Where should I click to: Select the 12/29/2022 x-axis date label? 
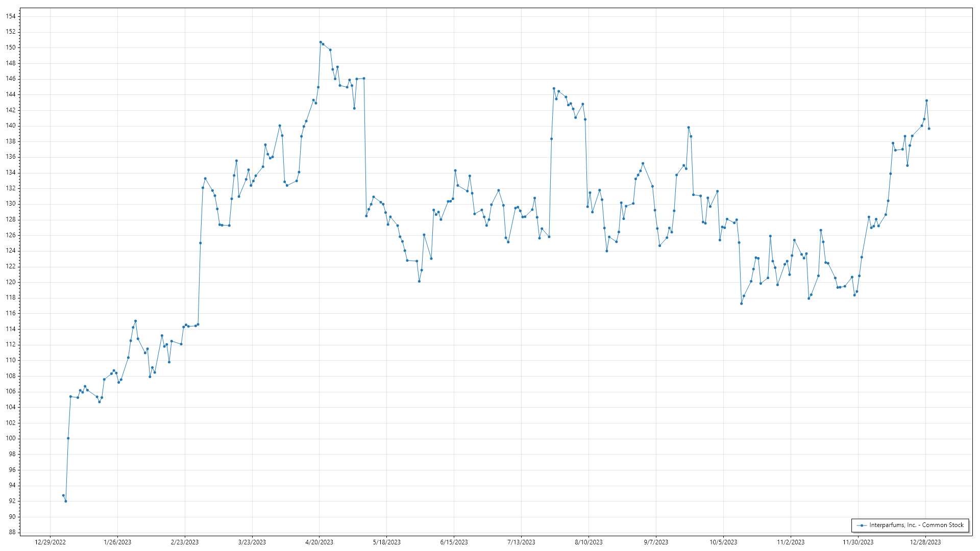tap(50, 542)
